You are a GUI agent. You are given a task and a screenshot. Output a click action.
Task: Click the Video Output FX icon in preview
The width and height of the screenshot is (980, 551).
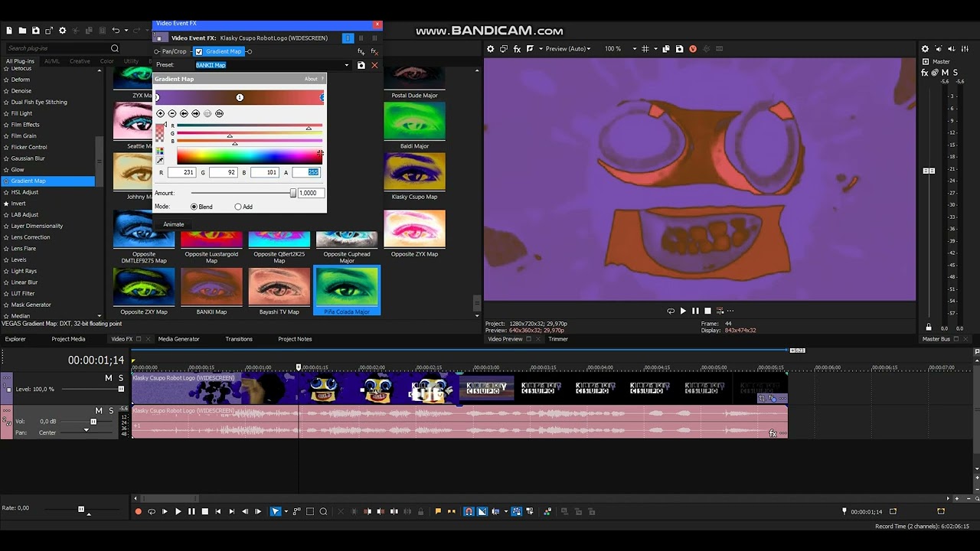coord(517,49)
